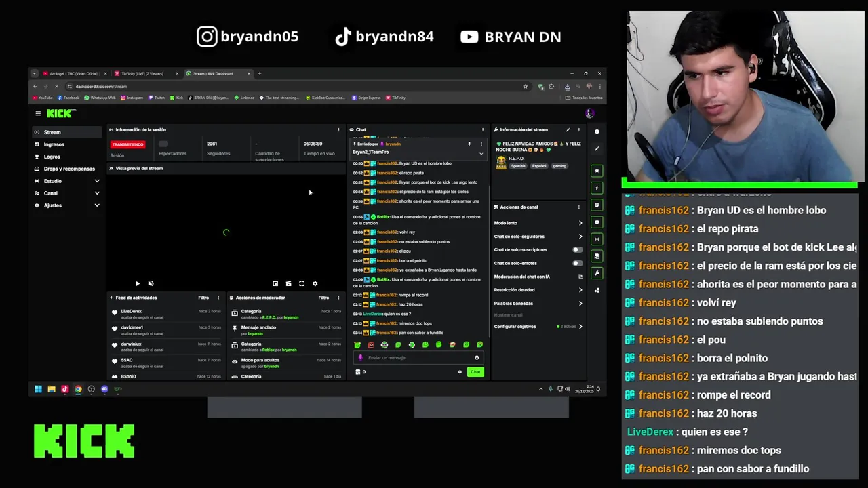Click LiveDerex in the activity feed
Viewport: 868px width, 488px height.
coord(132,312)
